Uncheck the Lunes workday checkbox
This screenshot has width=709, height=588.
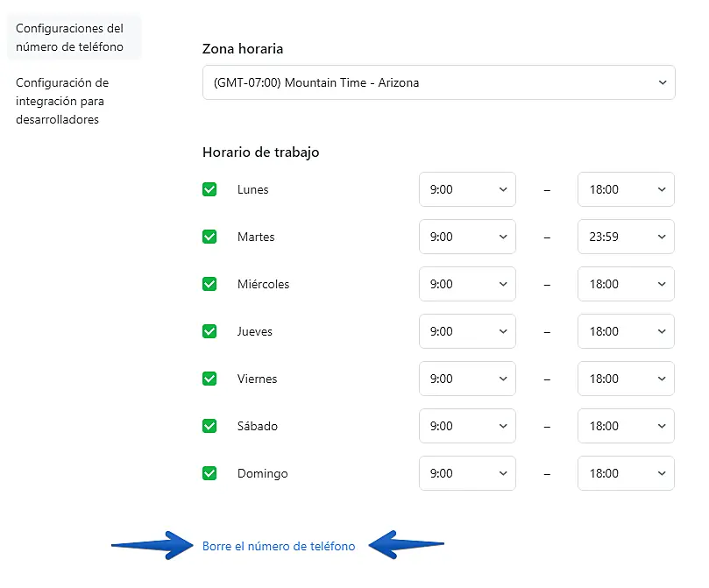tap(209, 189)
